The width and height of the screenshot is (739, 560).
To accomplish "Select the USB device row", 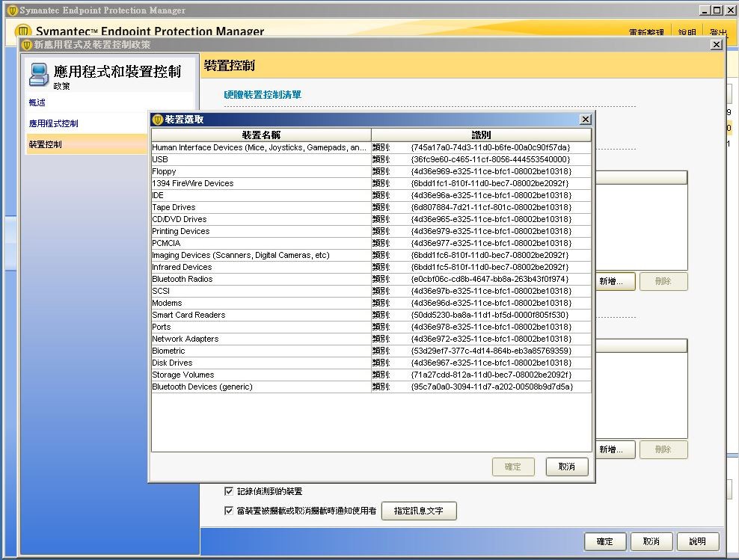I will 372,159.
